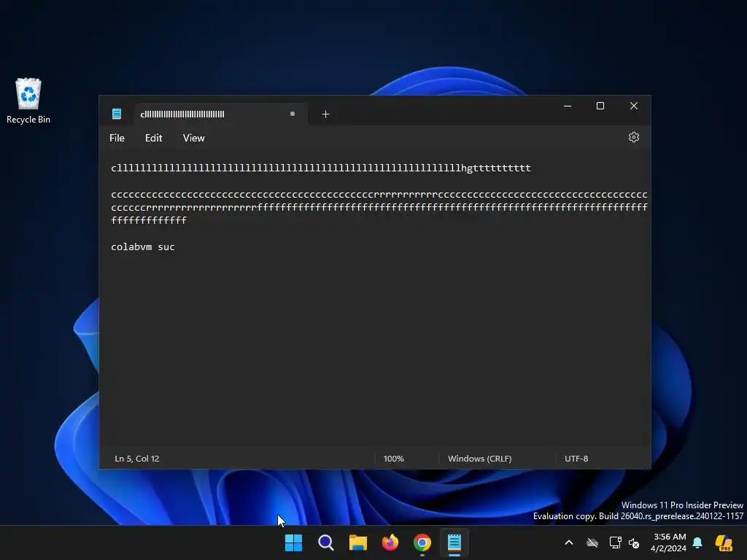747x560 pixels.
Task: Click the short line of only f characters
Action: coord(149,220)
